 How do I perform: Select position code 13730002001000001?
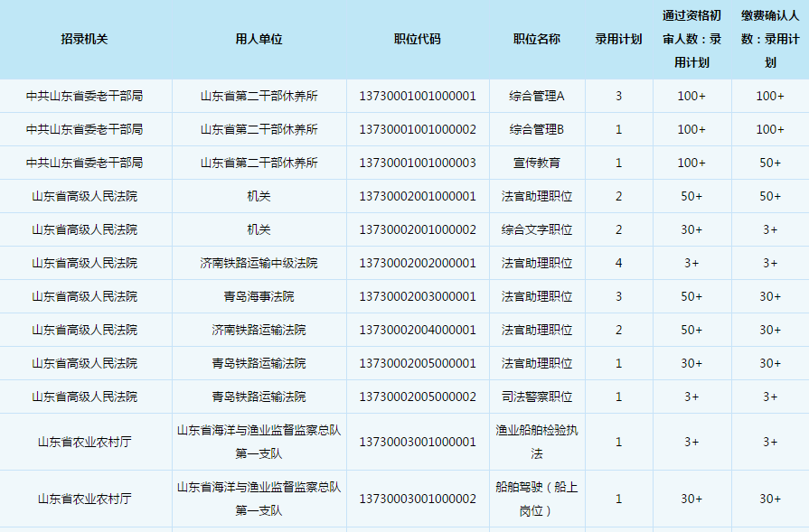(418, 196)
